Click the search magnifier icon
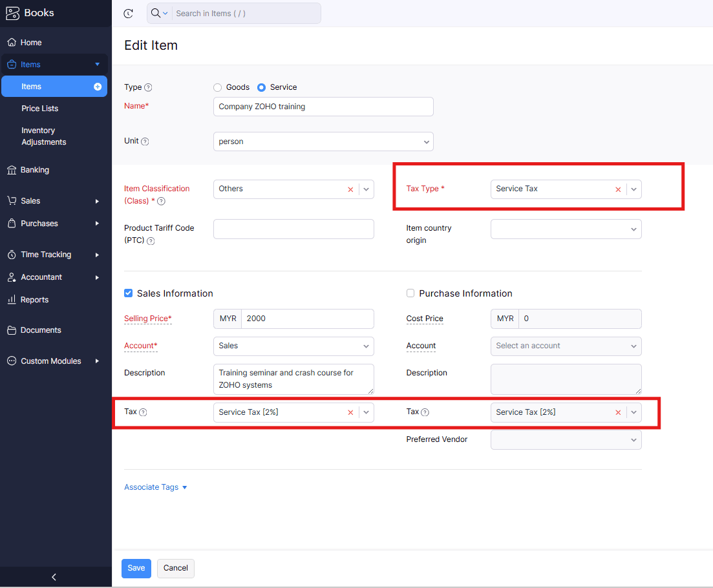Image resolution: width=713 pixels, height=588 pixels. click(156, 13)
